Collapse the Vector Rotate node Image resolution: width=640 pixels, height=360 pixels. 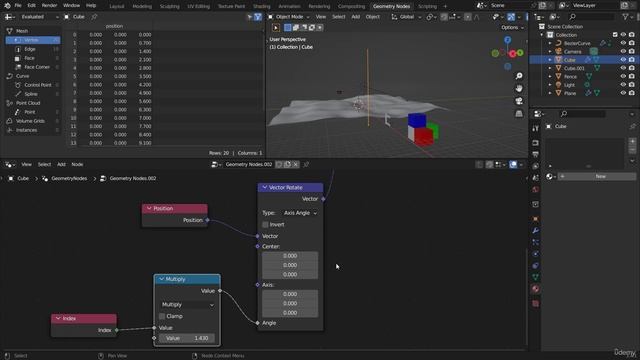[264, 187]
